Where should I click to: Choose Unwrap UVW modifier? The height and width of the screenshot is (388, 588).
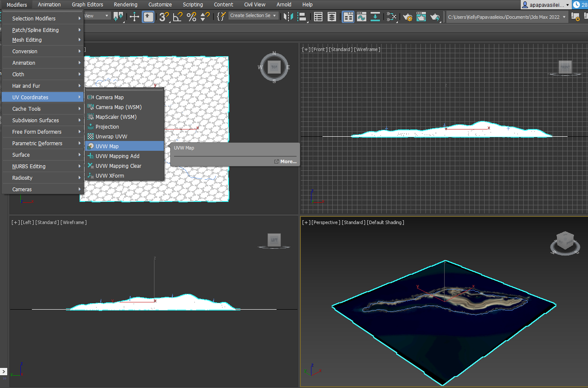coord(111,136)
